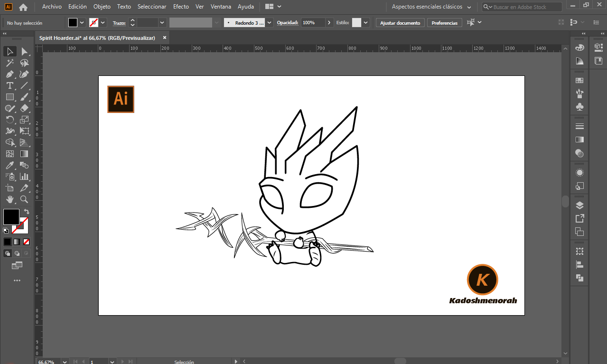This screenshot has height=364, width=607.
Task: Select the Scale tool
Action: click(x=25, y=120)
